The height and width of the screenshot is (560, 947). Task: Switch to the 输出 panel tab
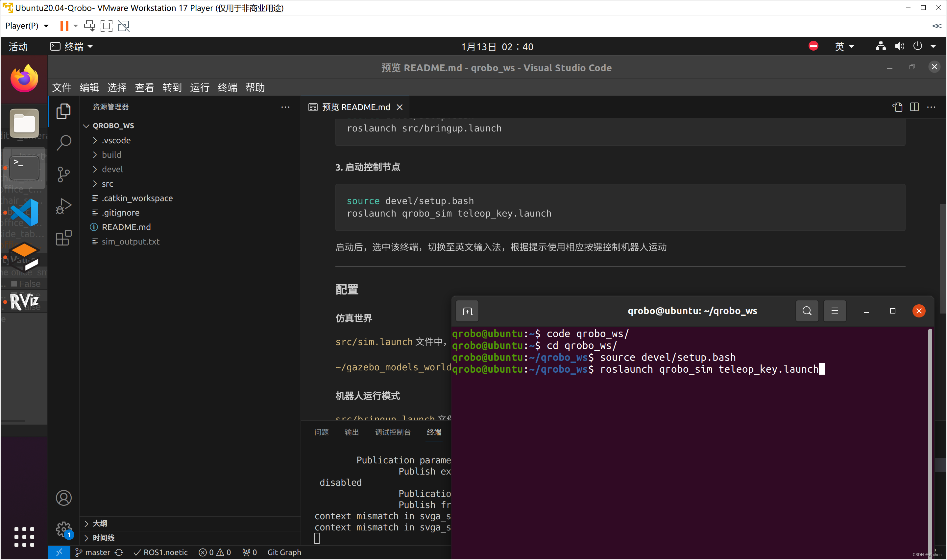click(x=352, y=432)
